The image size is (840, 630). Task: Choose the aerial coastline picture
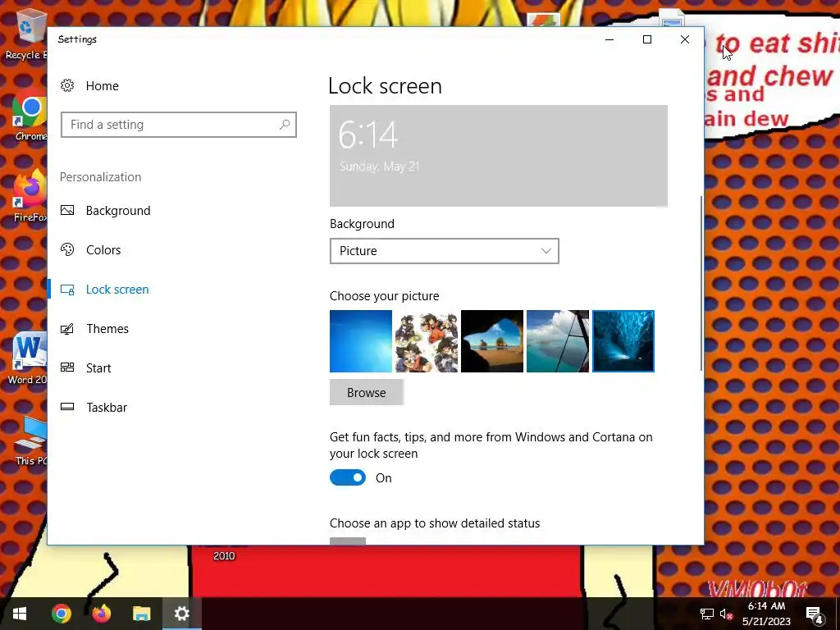558,341
